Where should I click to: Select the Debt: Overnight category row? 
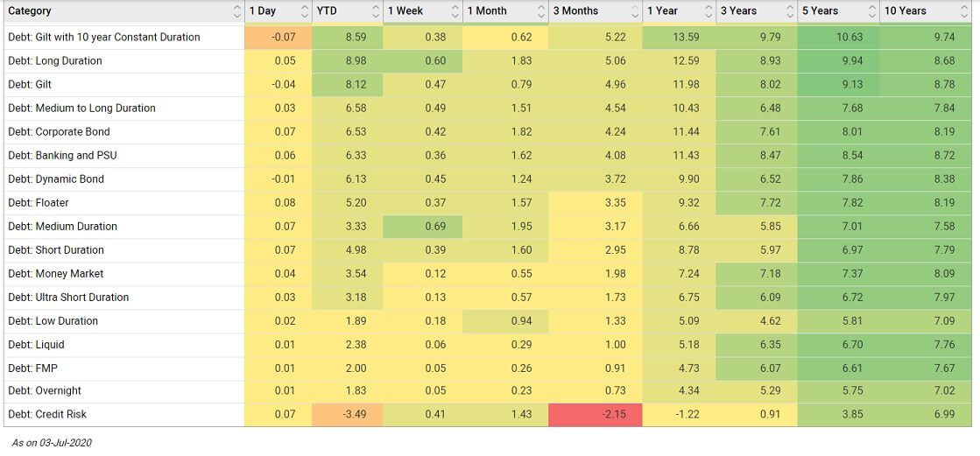pos(45,390)
